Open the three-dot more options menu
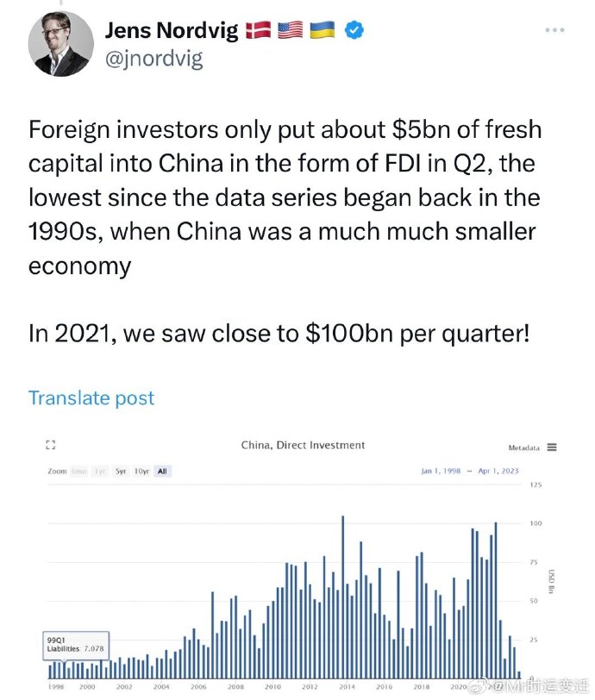Image resolution: width=595 pixels, height=700 pixels. pos(554,30)
